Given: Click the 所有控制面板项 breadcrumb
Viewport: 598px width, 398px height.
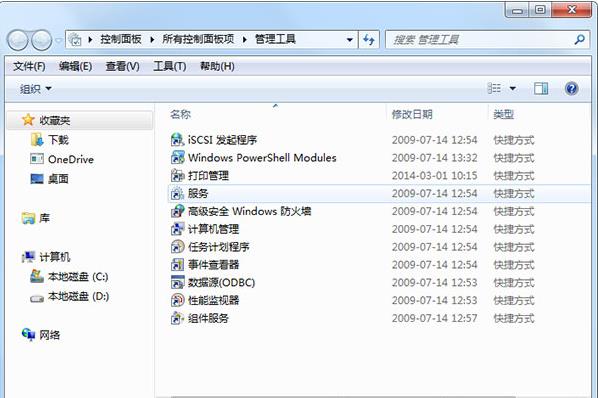Looking at the screenshot, I should click(x=198, y=39).
